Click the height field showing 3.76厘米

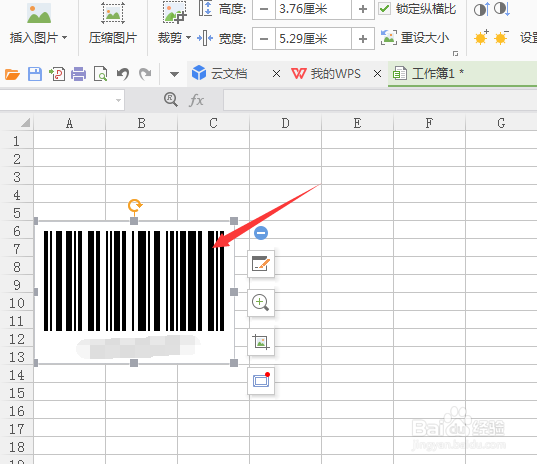pyautogui.click(x=313, y=9)
